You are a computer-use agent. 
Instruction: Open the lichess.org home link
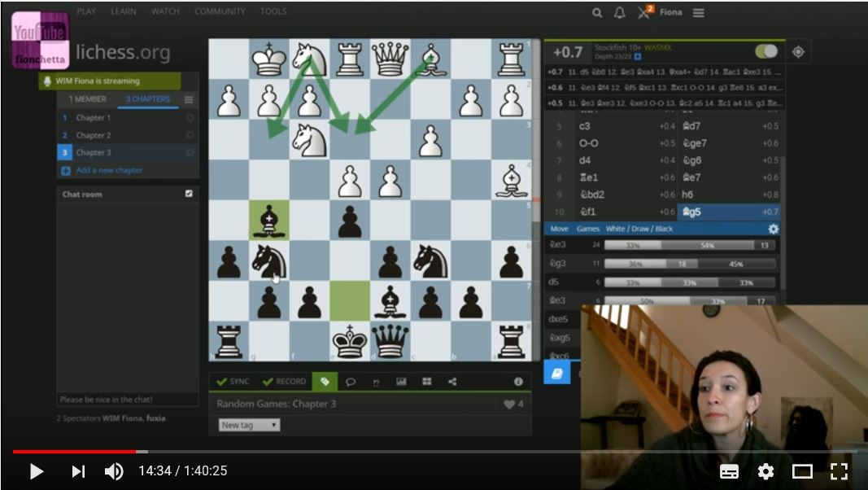click(123, 53)
